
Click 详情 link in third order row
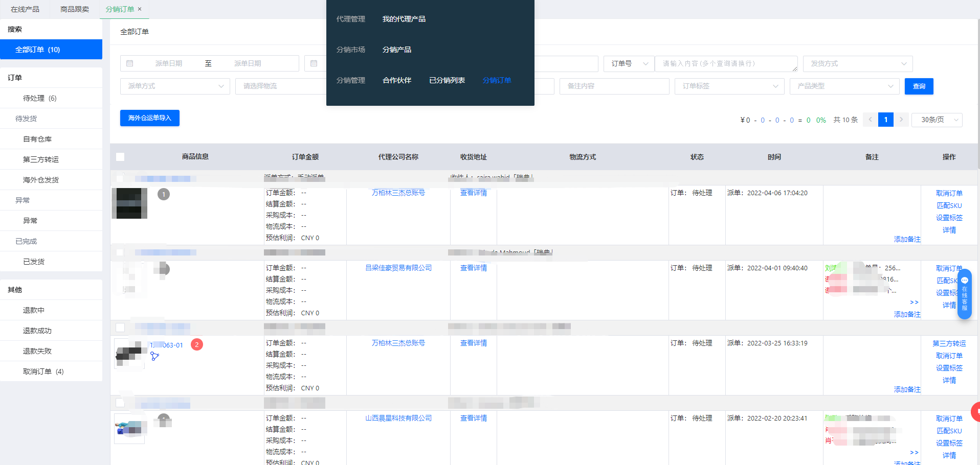point(949,380)
